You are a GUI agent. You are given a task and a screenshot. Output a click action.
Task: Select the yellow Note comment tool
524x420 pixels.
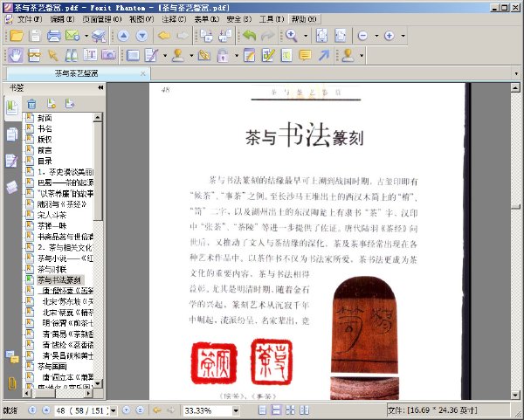pos(305,55)
